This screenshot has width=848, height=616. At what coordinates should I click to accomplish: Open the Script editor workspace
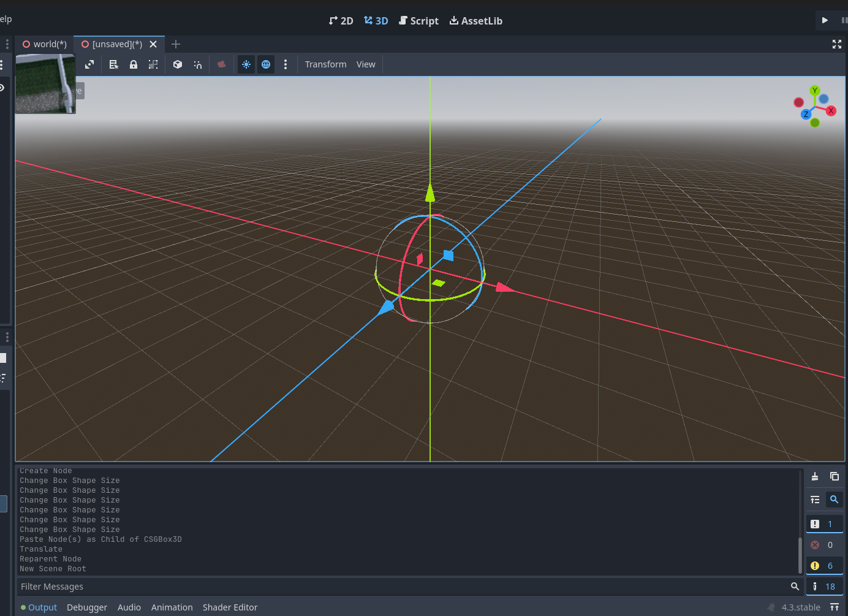[x=419, y=21]
